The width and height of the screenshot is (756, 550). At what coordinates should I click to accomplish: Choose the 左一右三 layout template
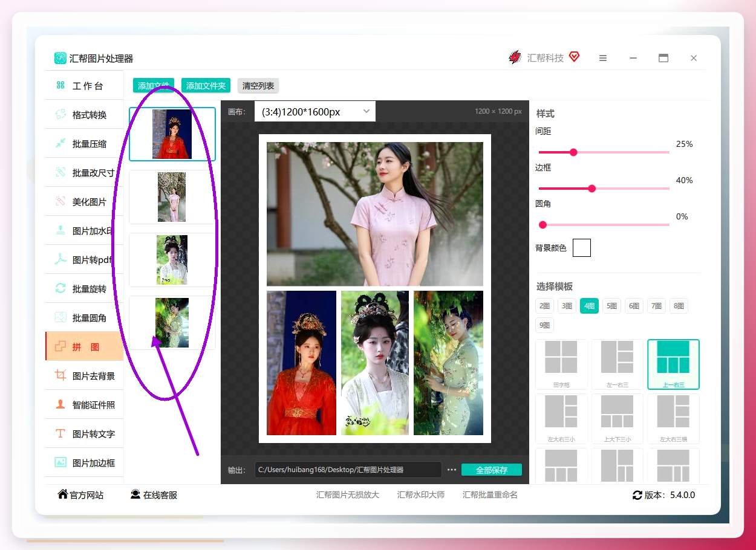pyautogui.click(x=618, y=364)
